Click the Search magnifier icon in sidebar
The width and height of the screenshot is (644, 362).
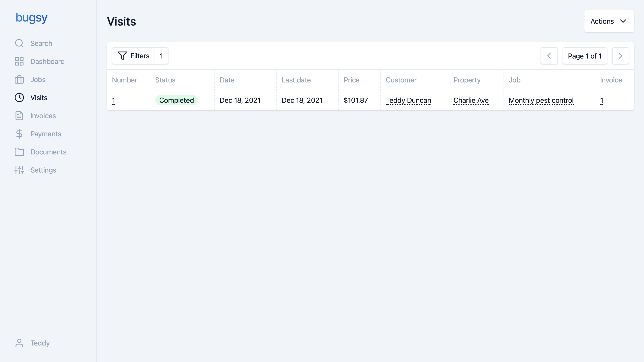pos(19,43)
